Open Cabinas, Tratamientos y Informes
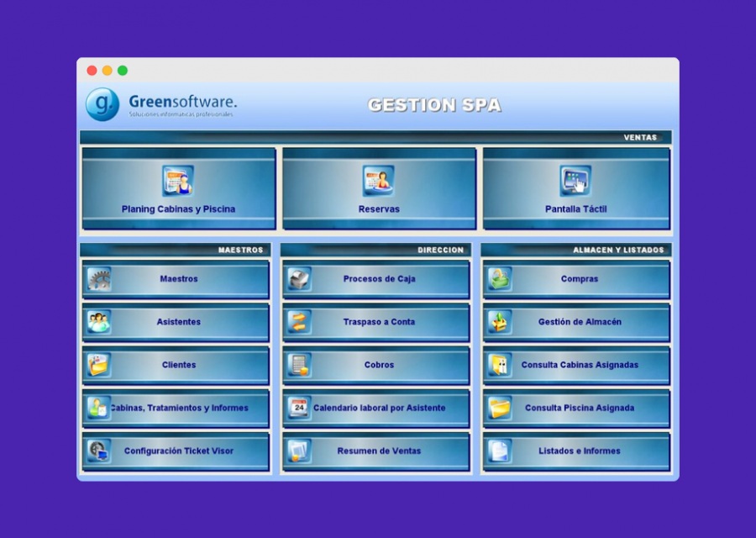 [x=176, y=409]
